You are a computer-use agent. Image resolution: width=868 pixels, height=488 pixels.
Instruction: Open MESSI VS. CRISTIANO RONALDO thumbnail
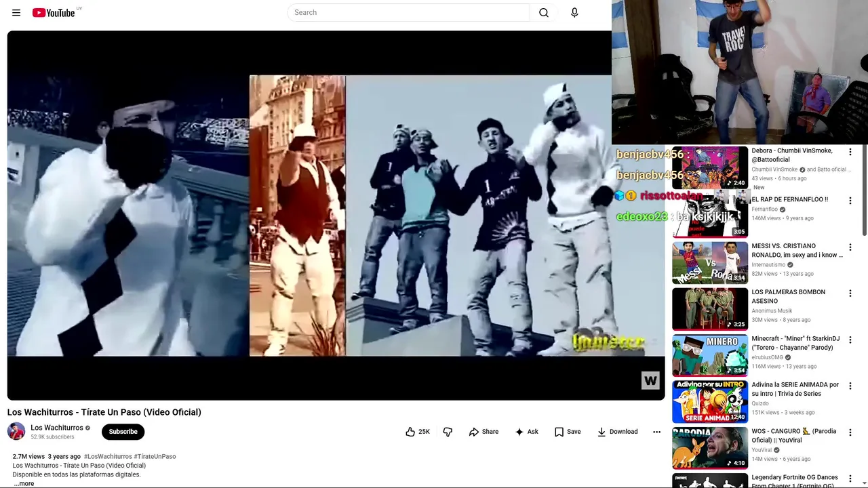pos(710,262)
